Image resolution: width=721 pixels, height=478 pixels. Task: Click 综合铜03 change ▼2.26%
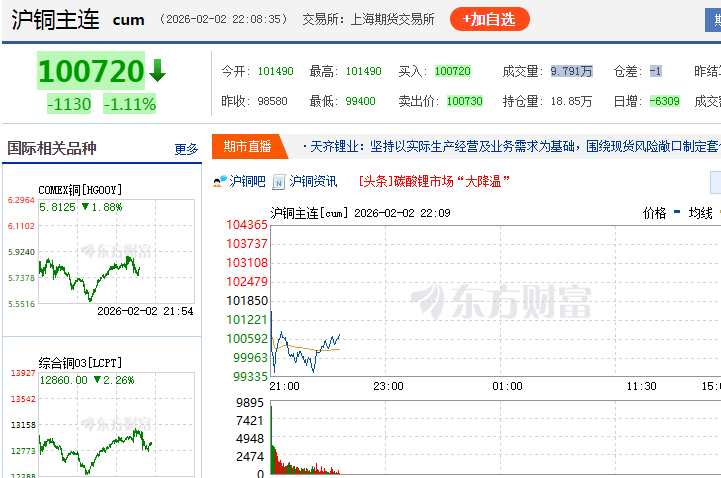click(x=114, y=380)
